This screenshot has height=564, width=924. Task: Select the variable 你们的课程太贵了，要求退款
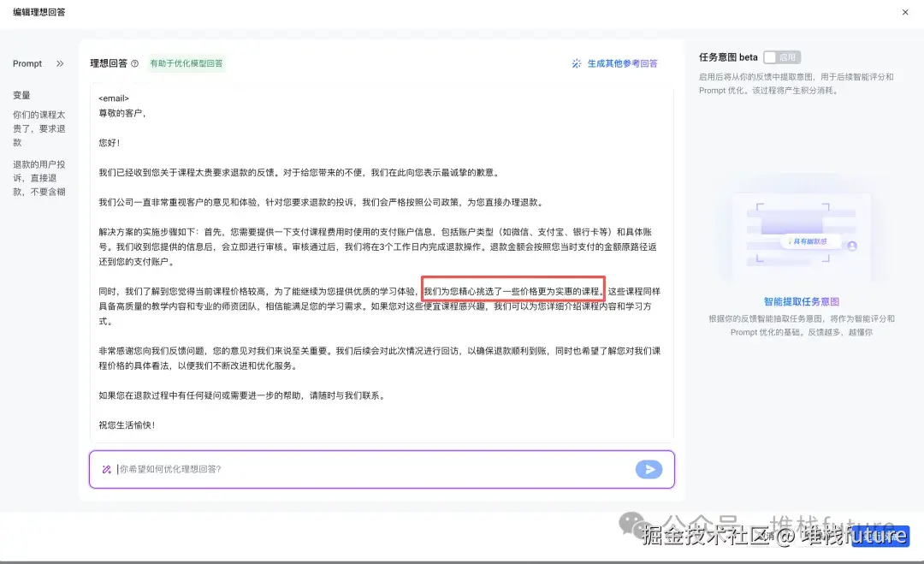point(38,128)
